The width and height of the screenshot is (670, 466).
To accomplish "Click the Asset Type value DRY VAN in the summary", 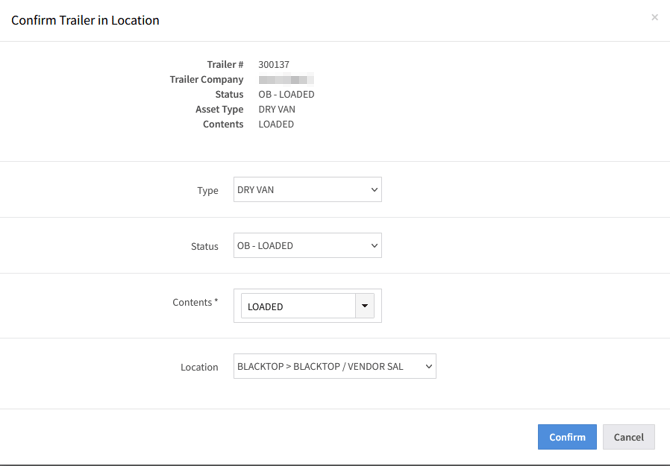I will point(277,110).
